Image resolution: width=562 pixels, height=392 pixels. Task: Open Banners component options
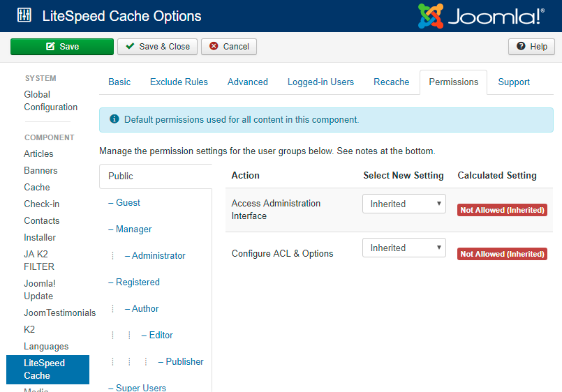40,170
